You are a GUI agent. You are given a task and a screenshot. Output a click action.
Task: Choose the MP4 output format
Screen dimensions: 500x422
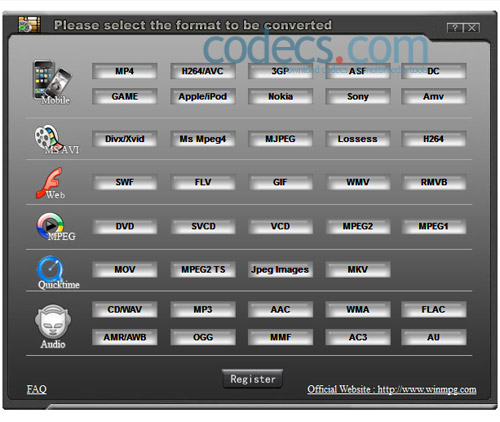(125, 71)
